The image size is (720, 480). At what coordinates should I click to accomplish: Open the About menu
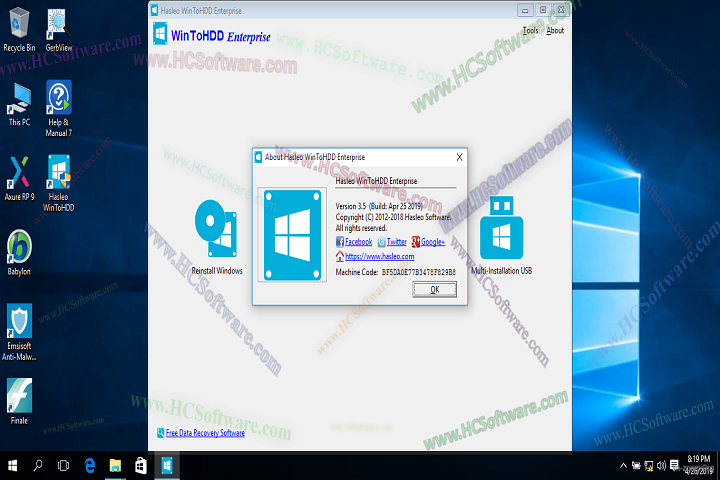pos(555,31)
